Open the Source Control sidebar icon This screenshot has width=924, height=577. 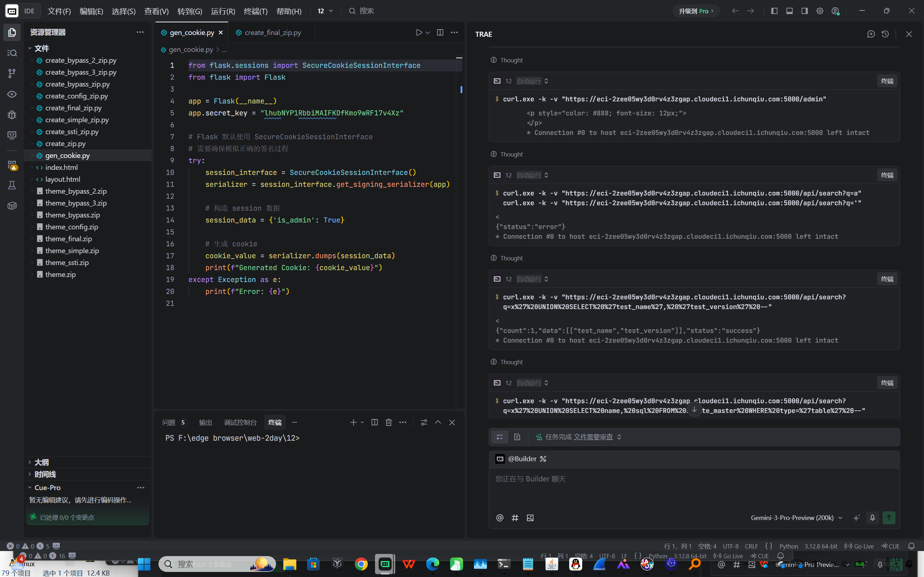point(12,73)
